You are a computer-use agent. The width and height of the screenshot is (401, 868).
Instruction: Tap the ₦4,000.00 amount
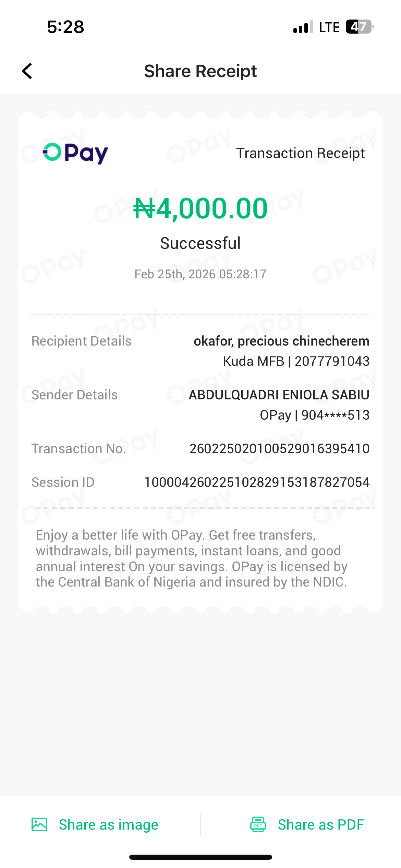(x=200, y=208)
